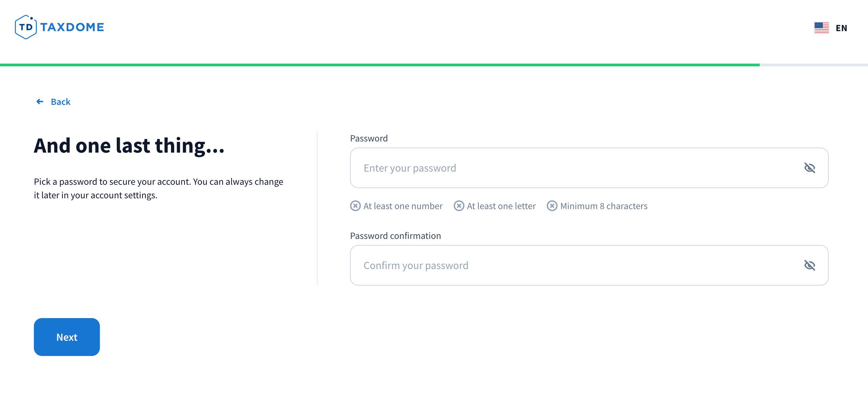The height and width of the screenshot is (402, 868).
Task: Click the TAXDOME brand name text
Action: click(x=72, y=27)
